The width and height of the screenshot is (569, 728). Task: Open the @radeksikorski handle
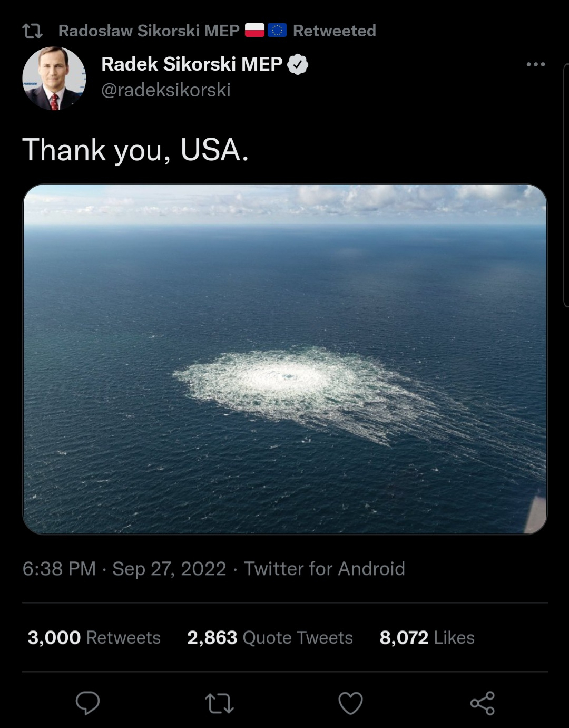165,90
